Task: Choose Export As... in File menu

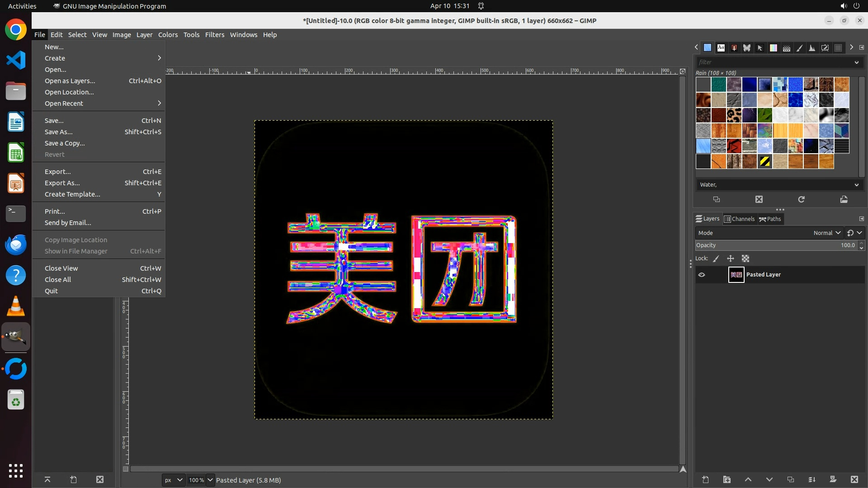Action: click(62, 183)
